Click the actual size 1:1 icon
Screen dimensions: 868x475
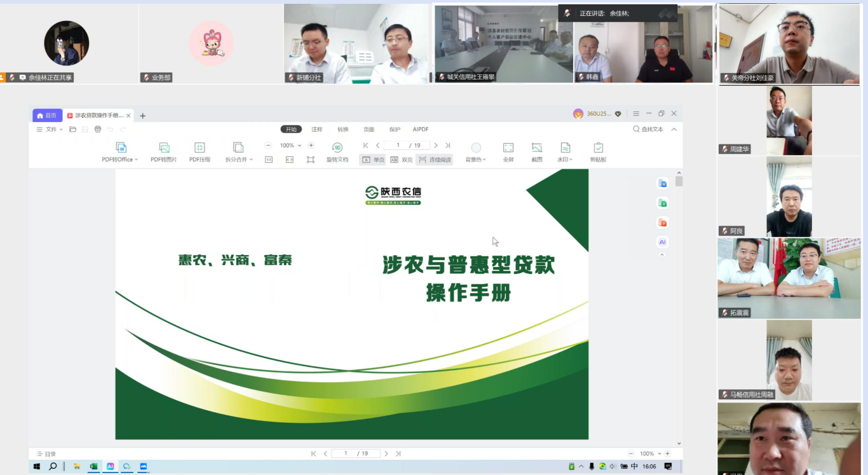coord(269,160)
